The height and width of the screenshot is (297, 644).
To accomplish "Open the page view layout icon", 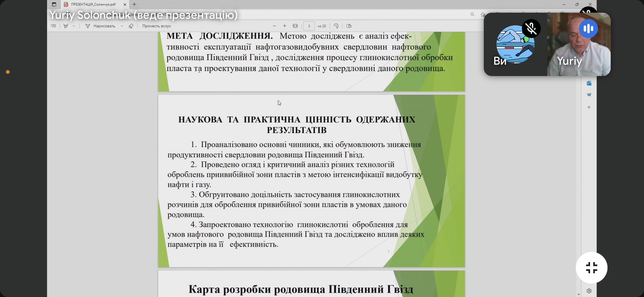I will pos(349,26).
